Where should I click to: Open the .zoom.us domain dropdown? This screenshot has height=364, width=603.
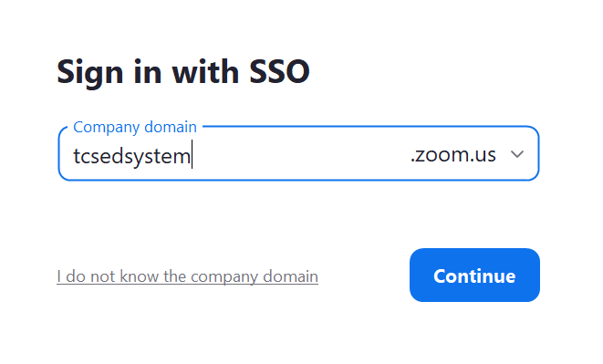467,154
